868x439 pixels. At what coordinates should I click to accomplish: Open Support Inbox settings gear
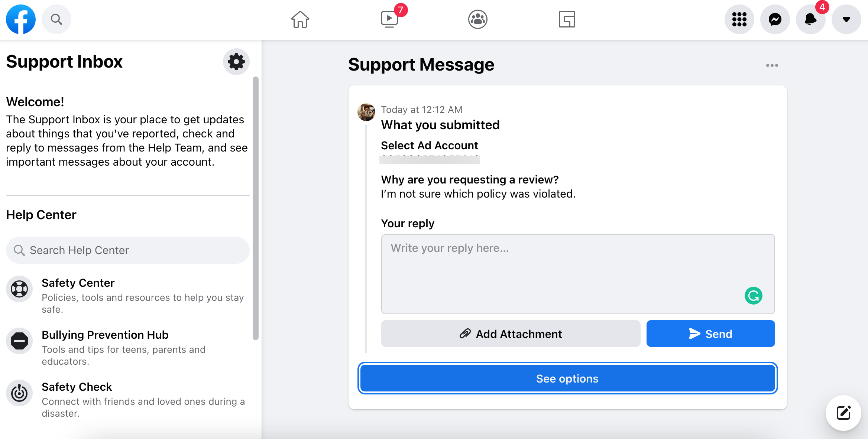[236, 62]
